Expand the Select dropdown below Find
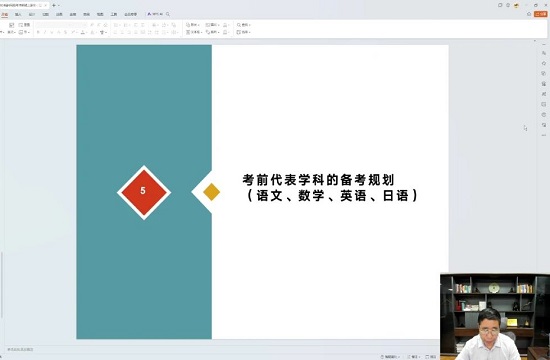The width and height of the screenshot is (550, 360). (243, 32)
